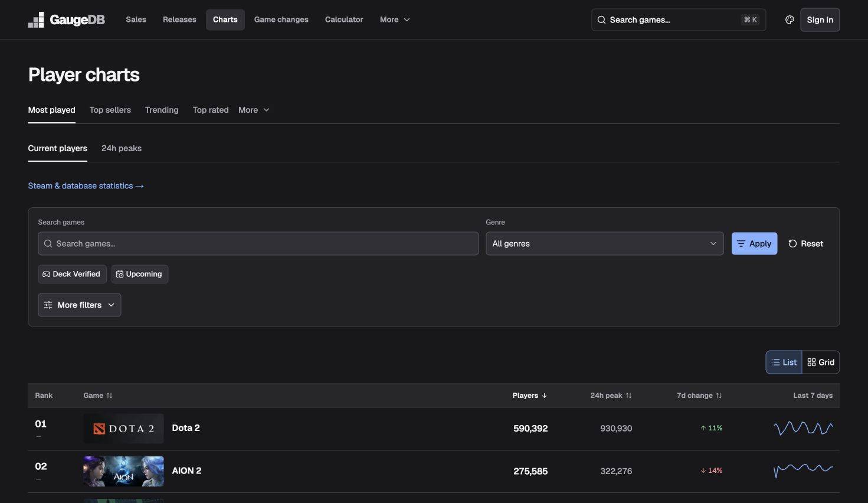Click the AION 2 thumbnail image

123,471
